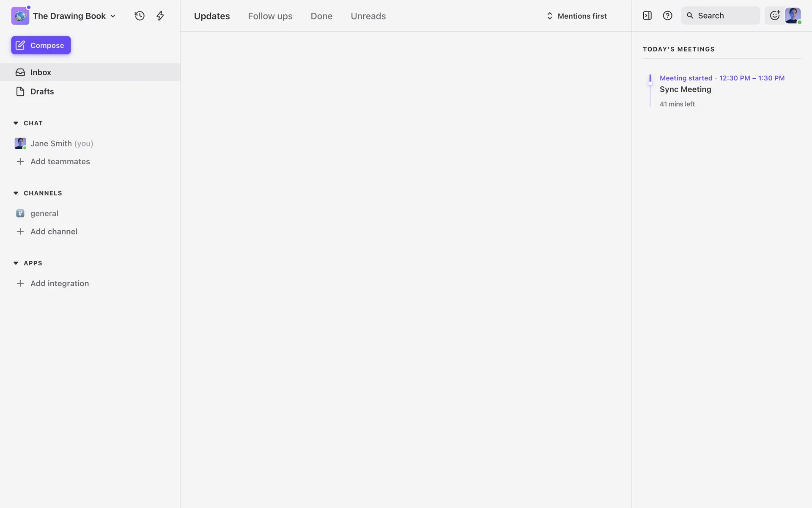Open the help question mark icon
This screenshot has width=812, height=508.
pos(667,16)
